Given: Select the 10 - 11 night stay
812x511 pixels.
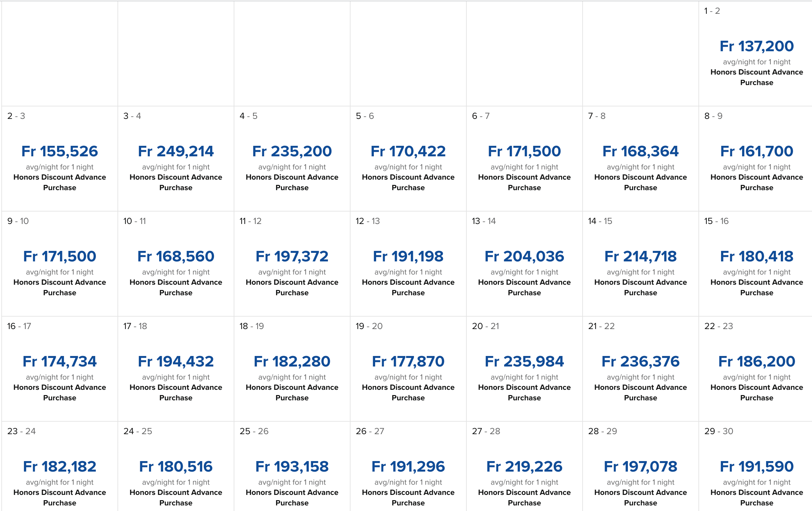Looking at the screenshot, I should [x=176, y=264].
